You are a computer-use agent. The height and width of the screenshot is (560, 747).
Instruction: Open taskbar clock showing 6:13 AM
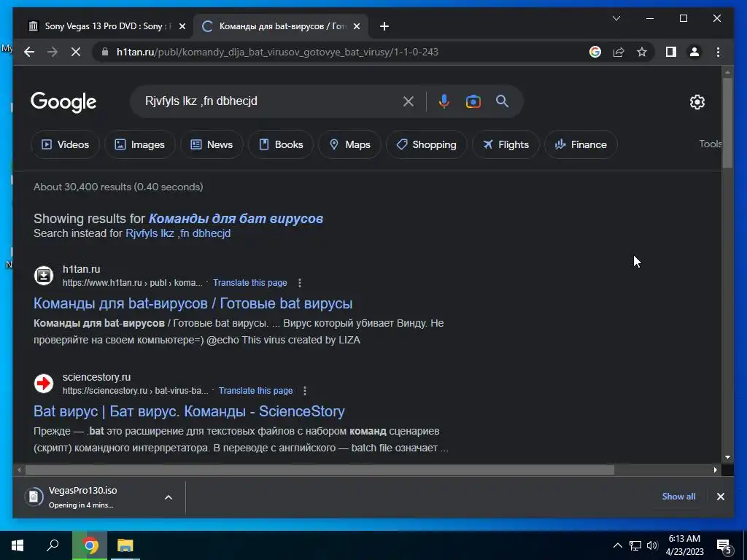684,545
